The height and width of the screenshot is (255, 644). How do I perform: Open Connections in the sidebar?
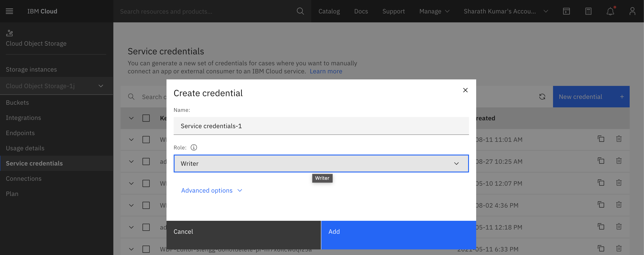pos(24,179)
